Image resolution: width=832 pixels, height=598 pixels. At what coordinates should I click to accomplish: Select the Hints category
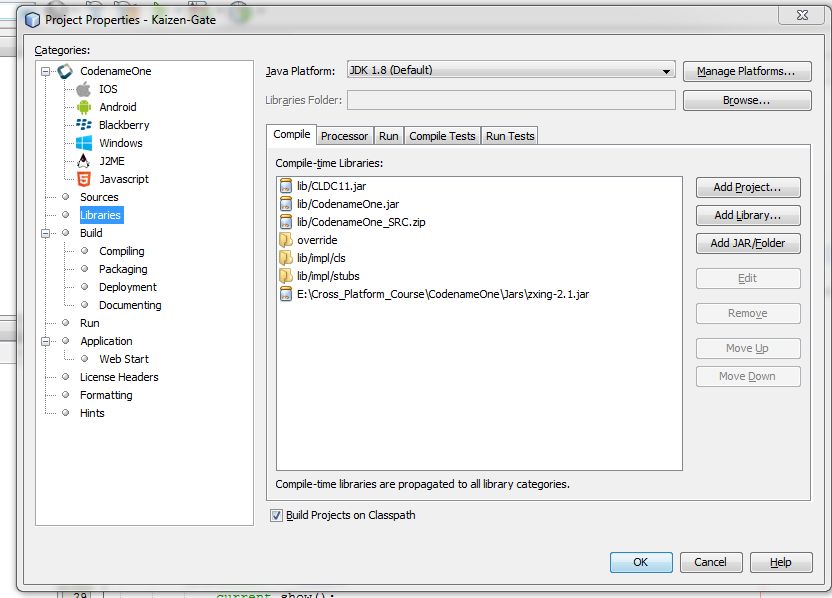(92, 413)
